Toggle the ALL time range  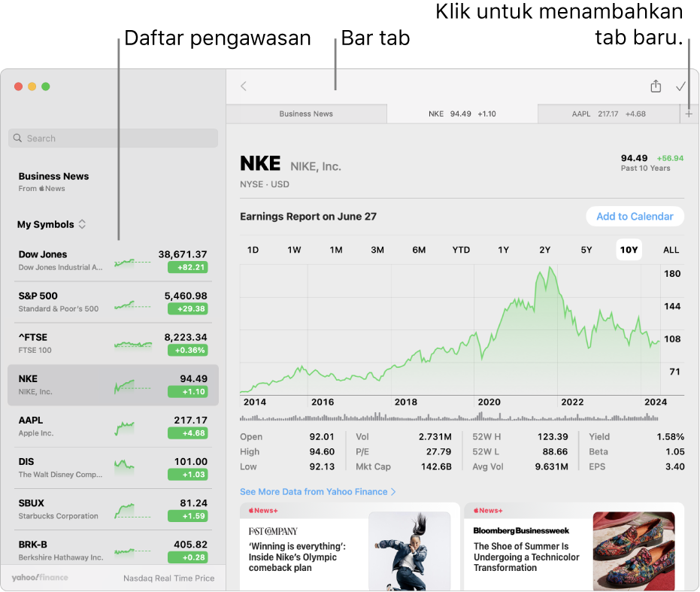(671, 250)
